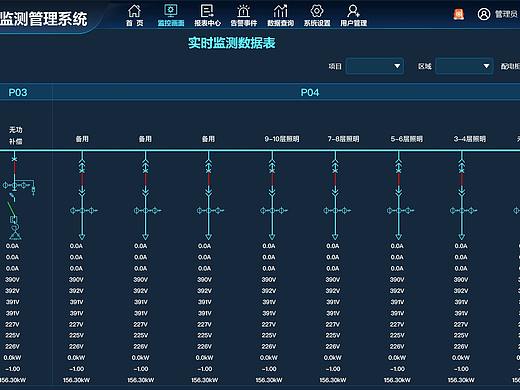Click the 227V value under 9-10层照明

pyautogui.click(x=269, y=324)
